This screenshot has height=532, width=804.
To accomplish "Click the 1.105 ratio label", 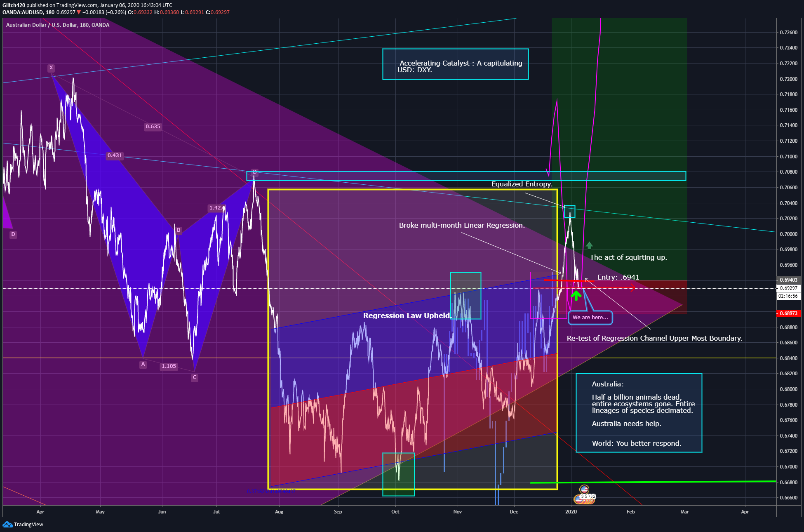I will click(x=169, y=366).
